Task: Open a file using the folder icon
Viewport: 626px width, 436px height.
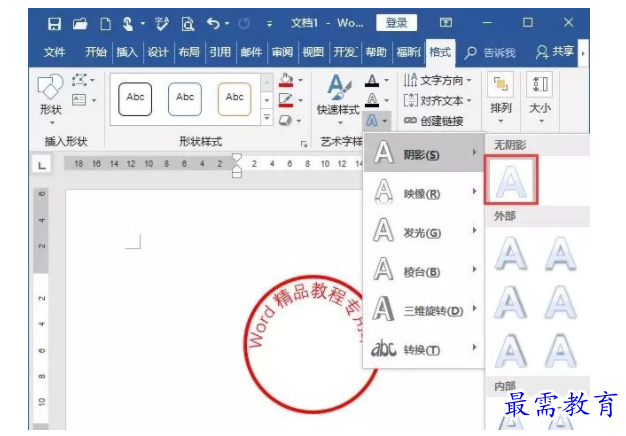Action: coord(80,24)
